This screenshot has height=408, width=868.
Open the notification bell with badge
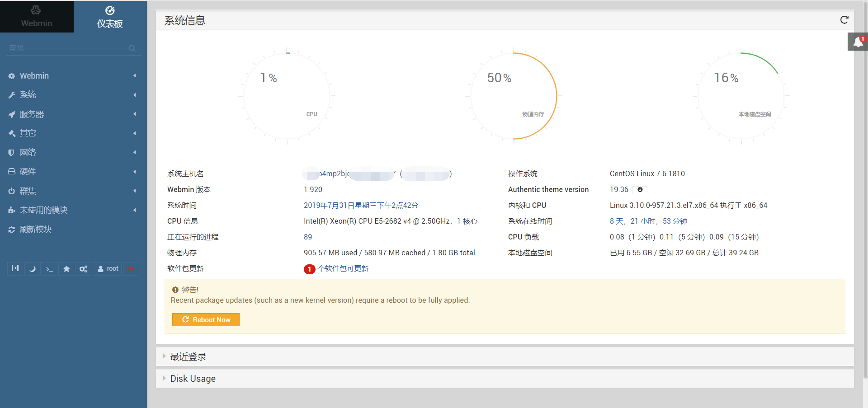coord(858,41)
